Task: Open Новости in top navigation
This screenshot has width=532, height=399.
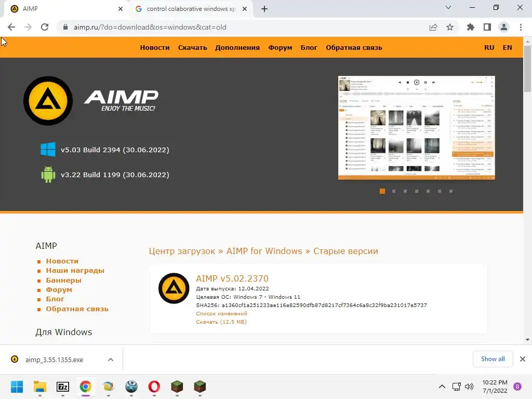Action: (155, 47)
